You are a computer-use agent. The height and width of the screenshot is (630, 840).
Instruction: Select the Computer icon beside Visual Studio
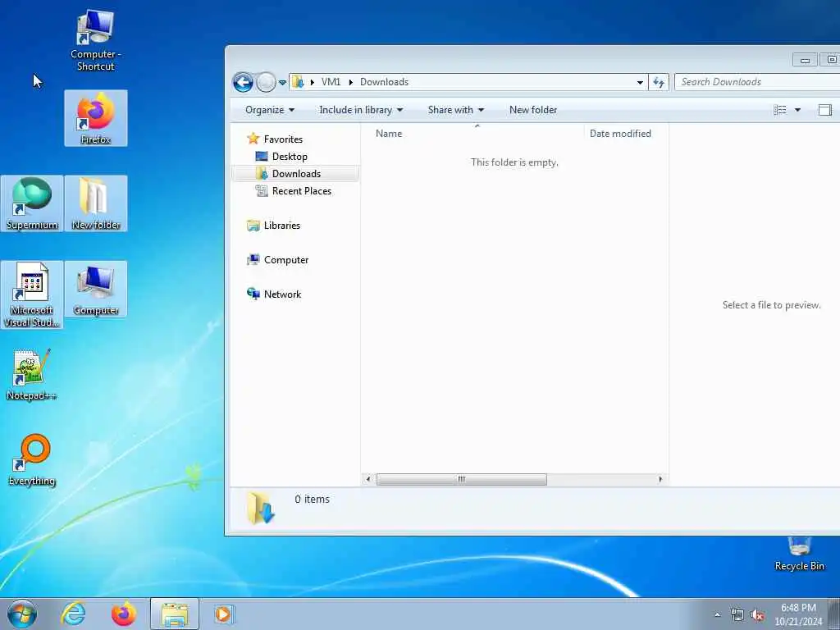96,290
